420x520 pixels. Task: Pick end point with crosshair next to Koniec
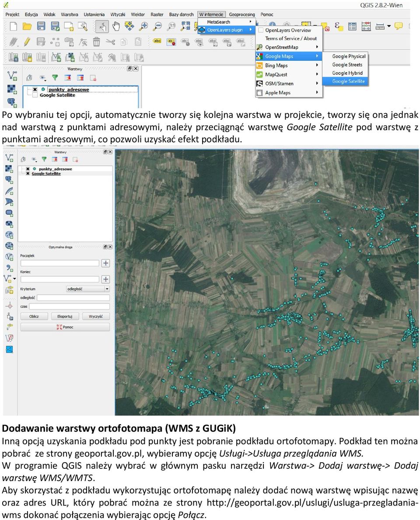[x=105, y=279]
